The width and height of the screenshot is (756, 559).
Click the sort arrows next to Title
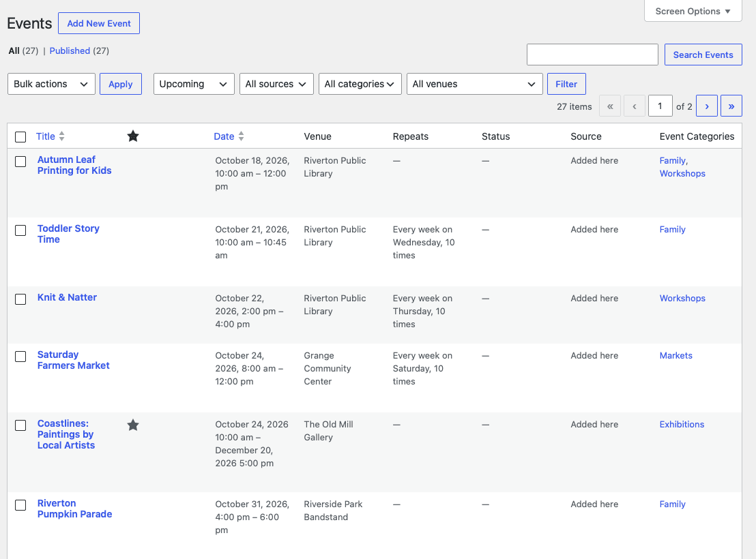click(x=61, y=136)
